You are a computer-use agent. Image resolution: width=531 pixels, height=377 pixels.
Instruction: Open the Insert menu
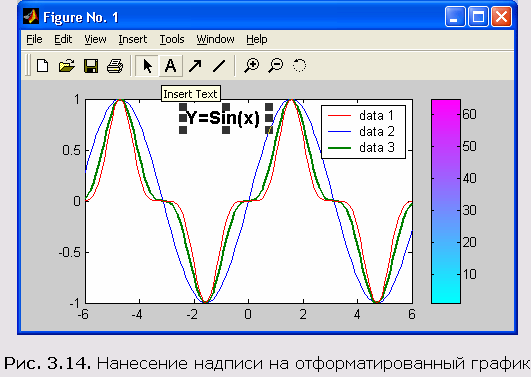132,39
